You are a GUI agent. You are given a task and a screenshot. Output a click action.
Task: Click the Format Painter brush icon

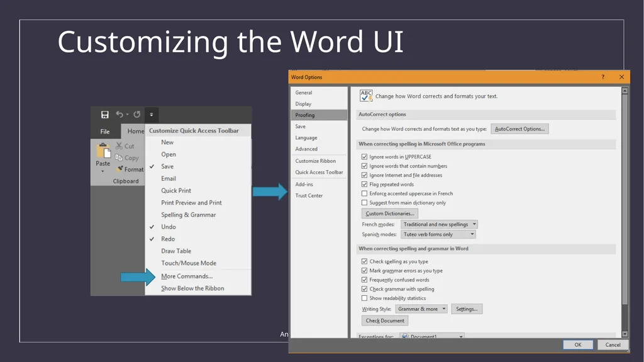coord(119,169)
